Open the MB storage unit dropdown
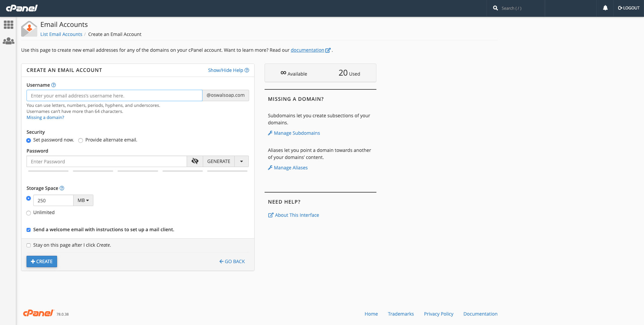Screen dimensions: 644x325 (83, 200)
